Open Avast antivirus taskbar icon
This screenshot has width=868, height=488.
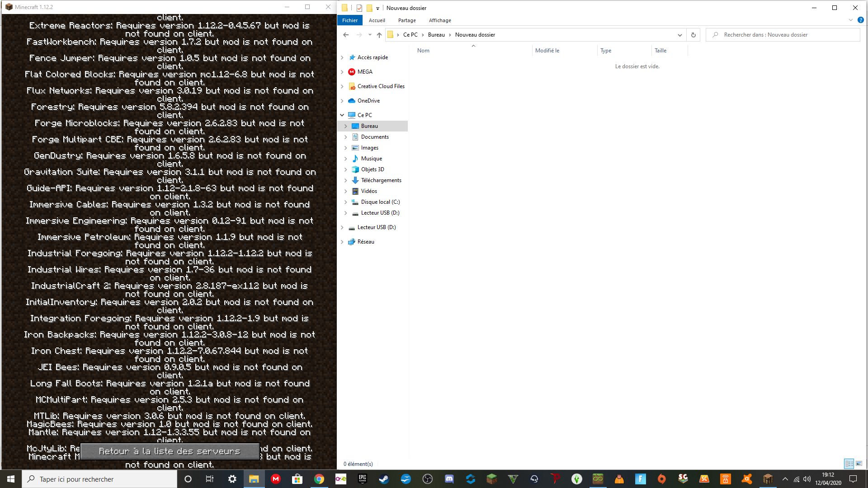746,479
